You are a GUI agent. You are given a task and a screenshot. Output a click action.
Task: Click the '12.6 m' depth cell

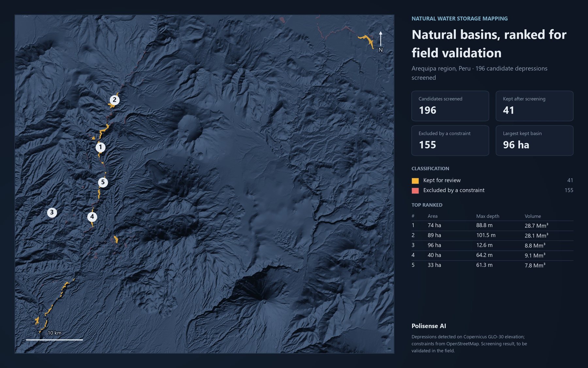(484, 245)
